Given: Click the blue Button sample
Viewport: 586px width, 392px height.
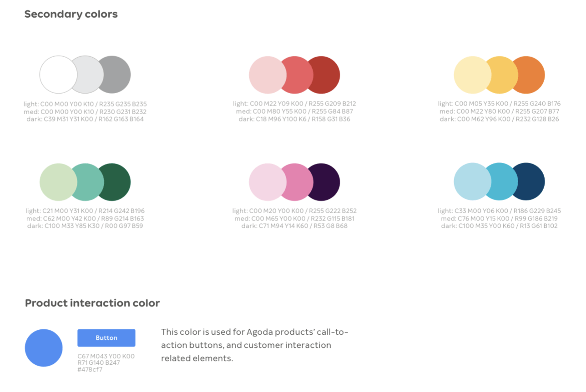Looking at the screenshot, I should click(106, 338).
